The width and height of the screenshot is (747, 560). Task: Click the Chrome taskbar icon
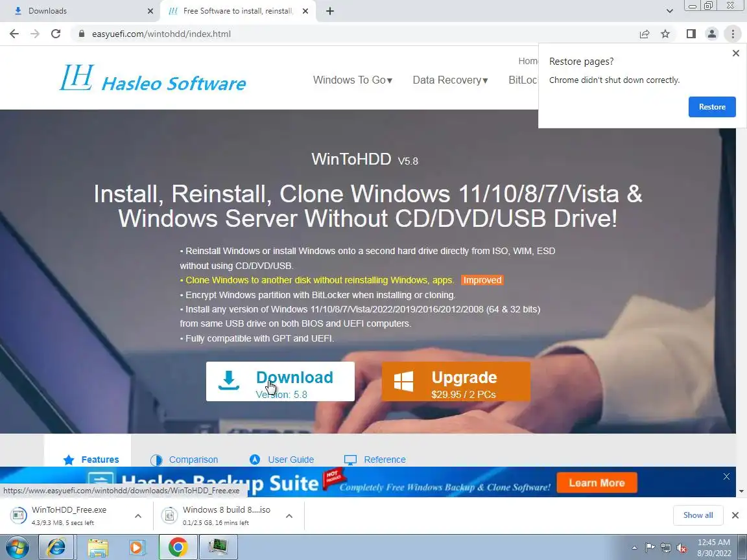point(178,548)
